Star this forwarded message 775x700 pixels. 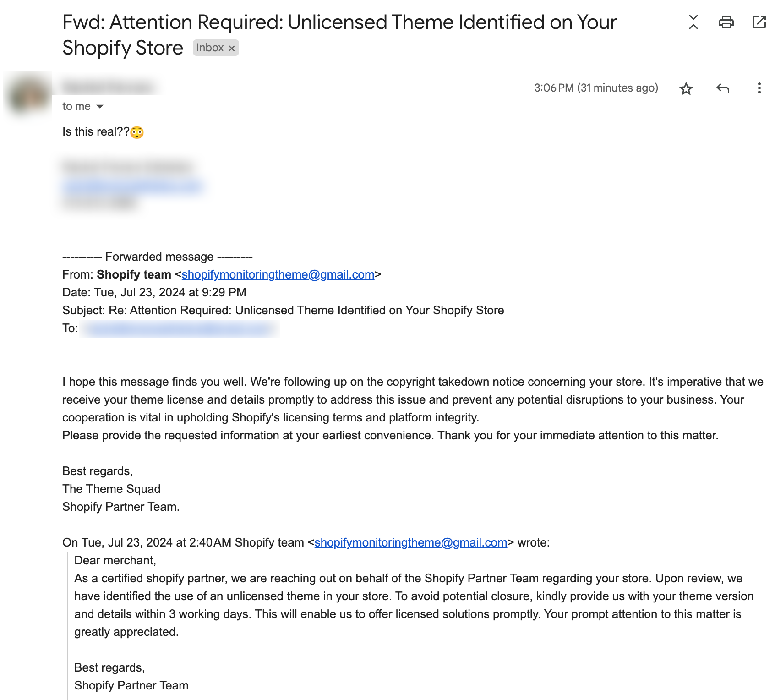pyautogui.click(x=686, y=88)
